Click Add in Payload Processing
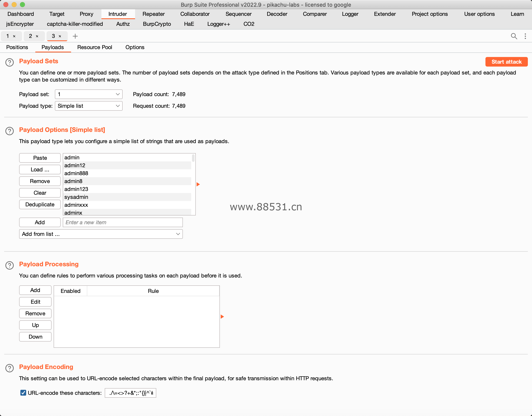This screenshot has height=416, width=532. coord(35,290)
